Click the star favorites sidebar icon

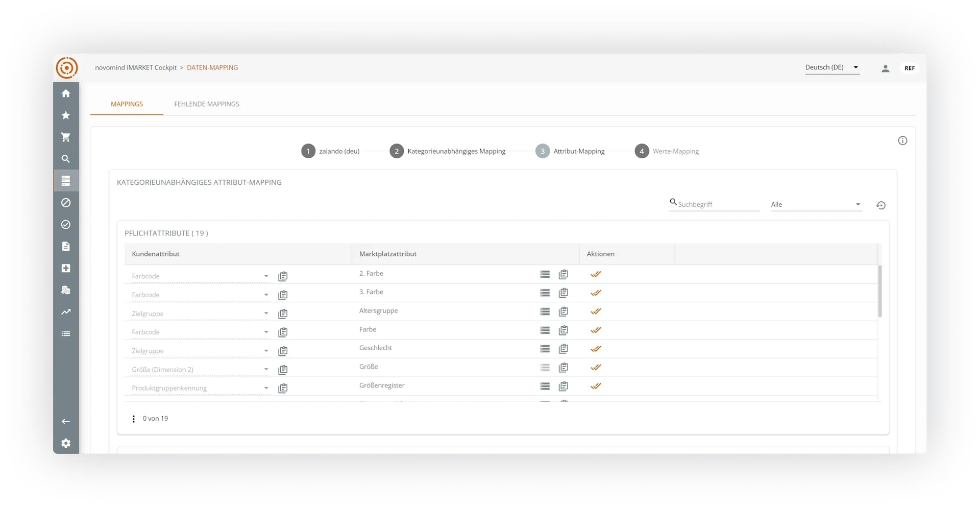pos(66,115)
